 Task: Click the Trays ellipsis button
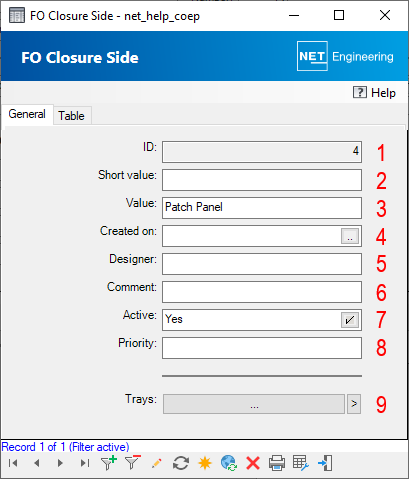click(254, 404)
